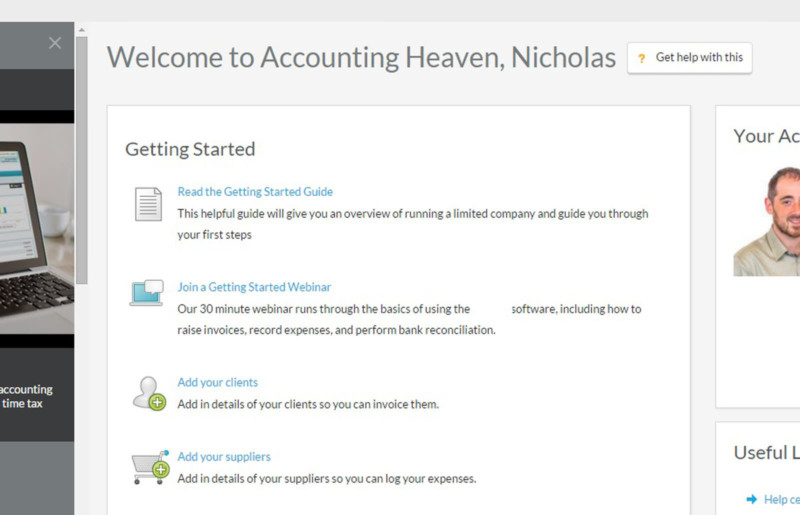Click the "Getting Started" section heading
The width and height of the screenshot is (800, 515).
click(x=190, y=149)
